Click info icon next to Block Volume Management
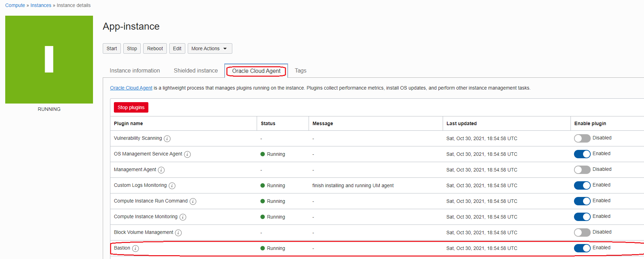The height and width of the screenshot is (259, 644). [x=178, y=233]
